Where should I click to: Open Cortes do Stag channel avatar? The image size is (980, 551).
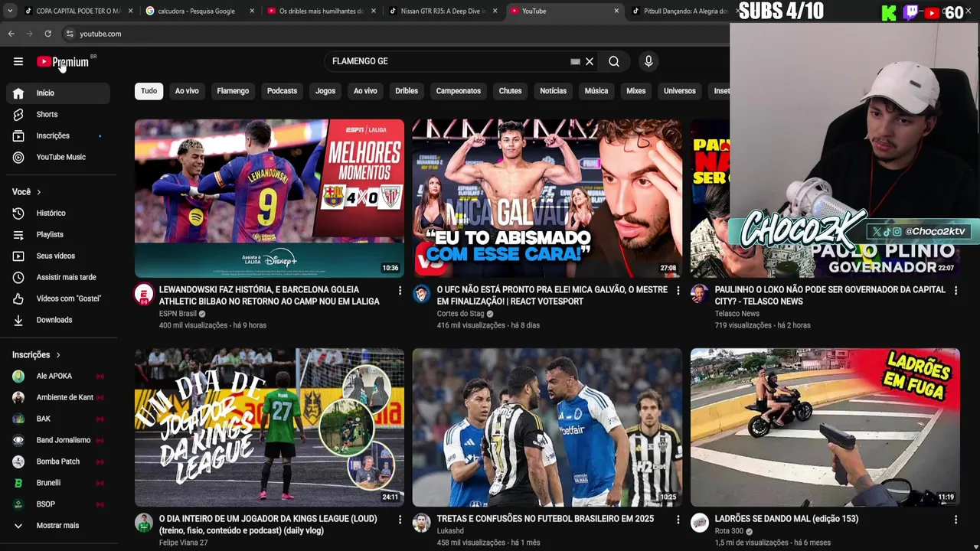[422, 294]
